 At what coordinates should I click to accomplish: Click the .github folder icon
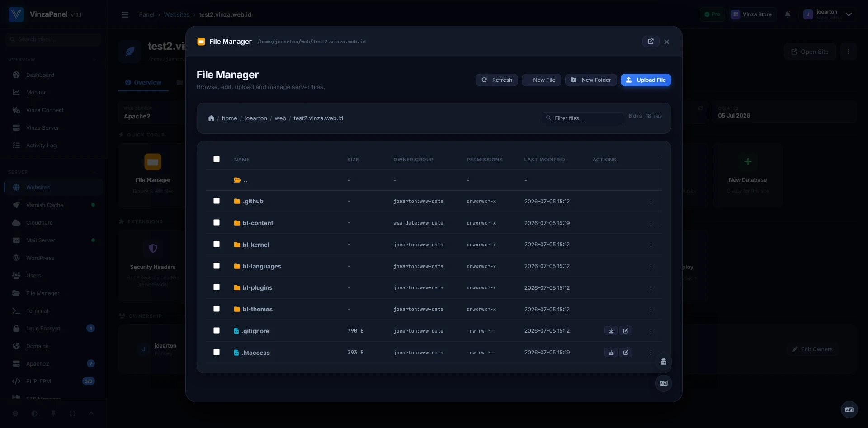tap(237, 201)
